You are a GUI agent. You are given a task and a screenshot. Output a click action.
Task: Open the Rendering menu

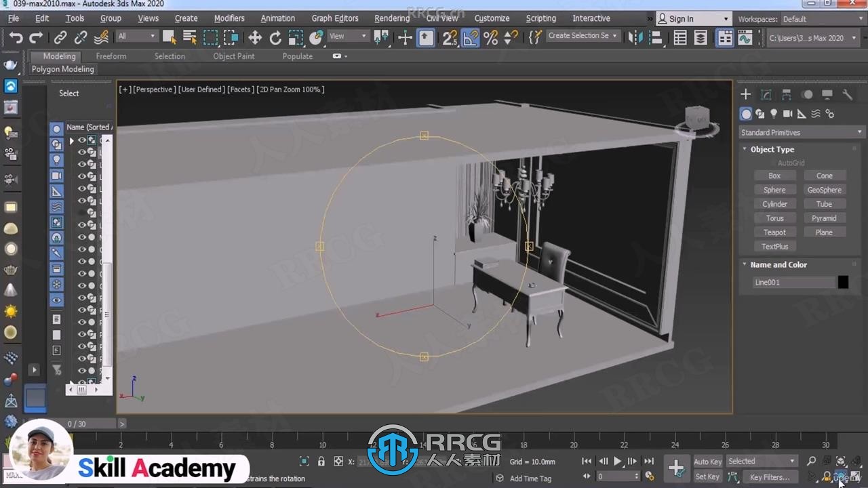tap(392, 18)
